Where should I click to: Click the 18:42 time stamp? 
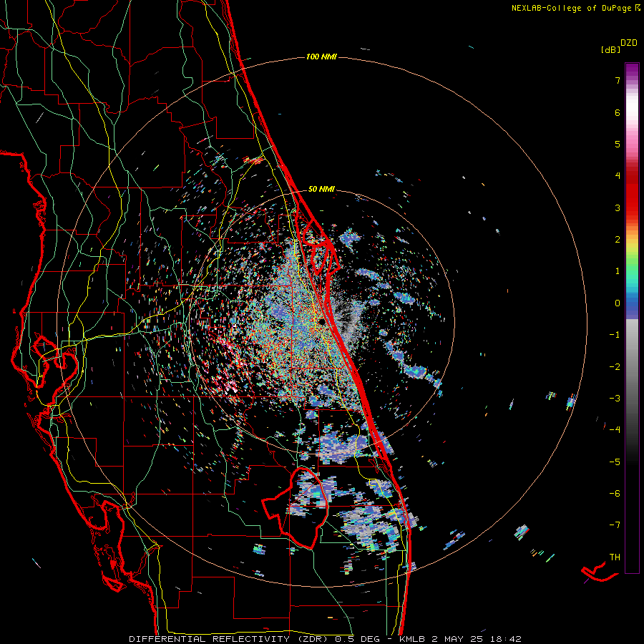pos(507,639)
